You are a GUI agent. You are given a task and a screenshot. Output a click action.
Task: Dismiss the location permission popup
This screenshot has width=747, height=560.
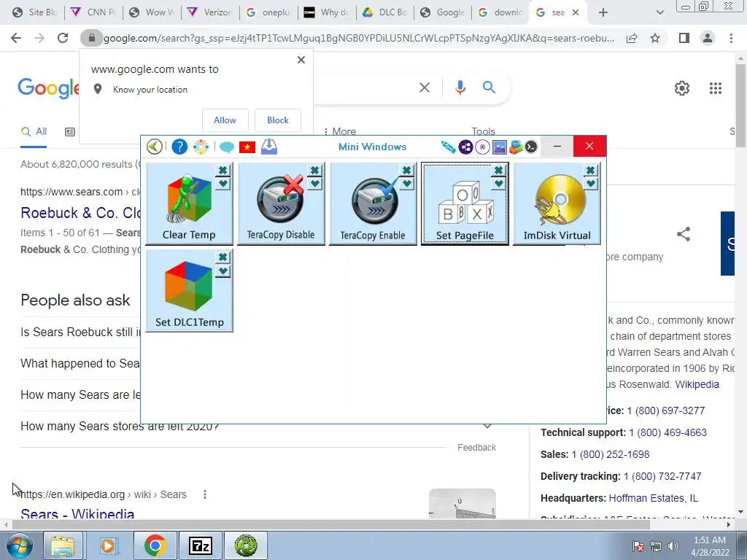pos(301,60)
